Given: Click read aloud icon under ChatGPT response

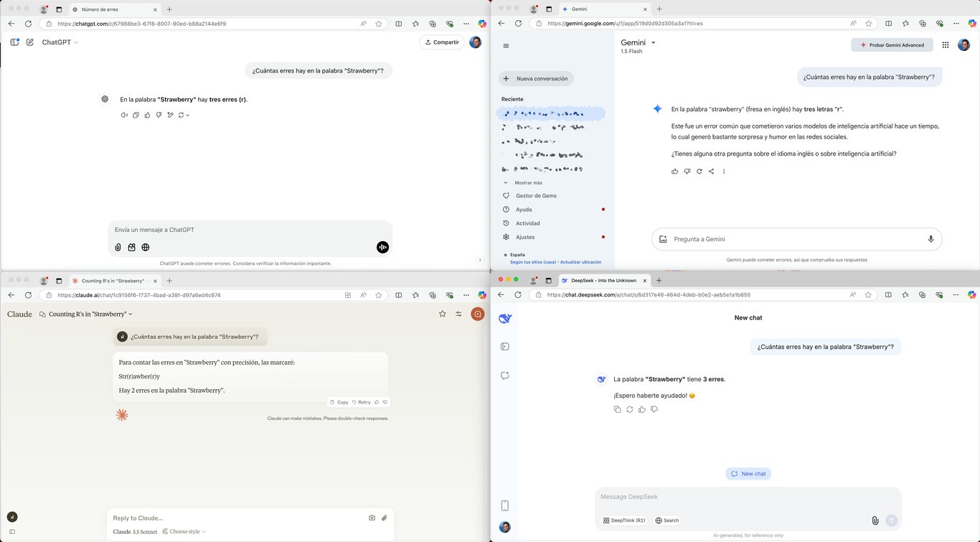Looking at the screenshot, I should click(124, 115).
